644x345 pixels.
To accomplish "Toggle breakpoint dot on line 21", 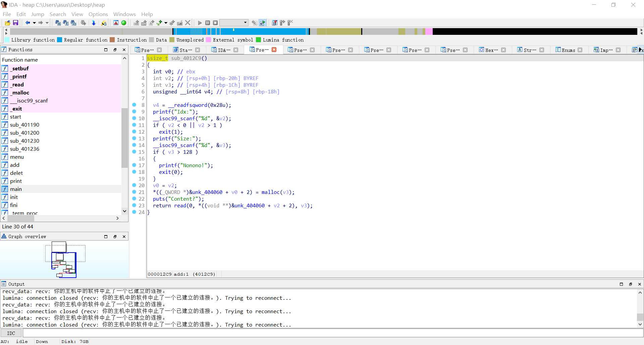I will (x=134, y=192).
